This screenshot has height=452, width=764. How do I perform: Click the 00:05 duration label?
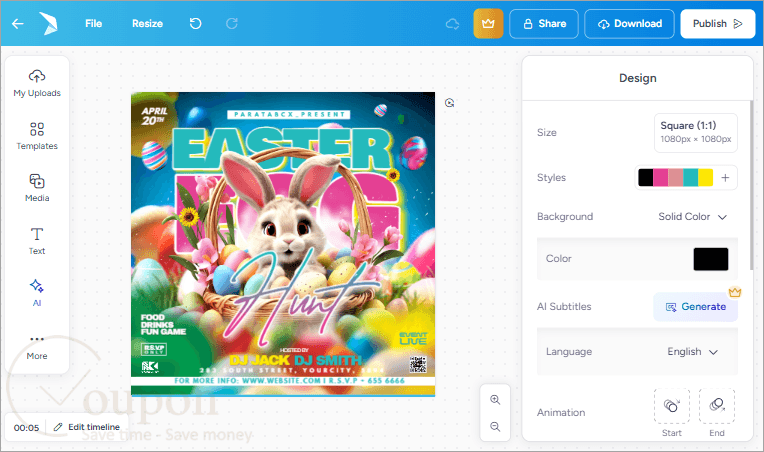click(26, 428)
